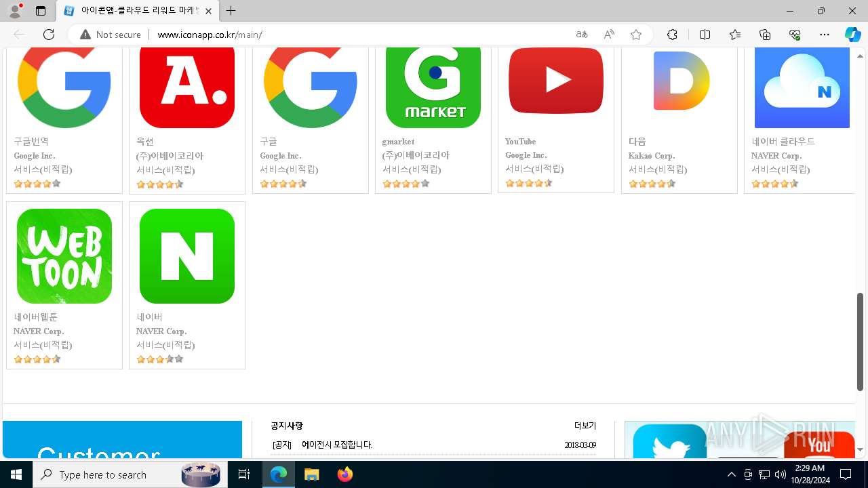Screen dimensions: 868x488
Task: Open the Collections icon
Action: [x=765, y=35]
